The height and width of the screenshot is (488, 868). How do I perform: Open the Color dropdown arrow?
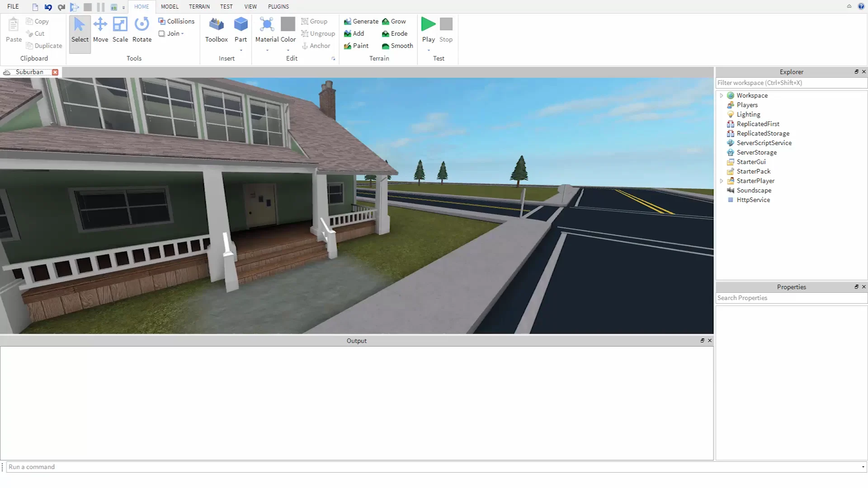click(288, 50)
